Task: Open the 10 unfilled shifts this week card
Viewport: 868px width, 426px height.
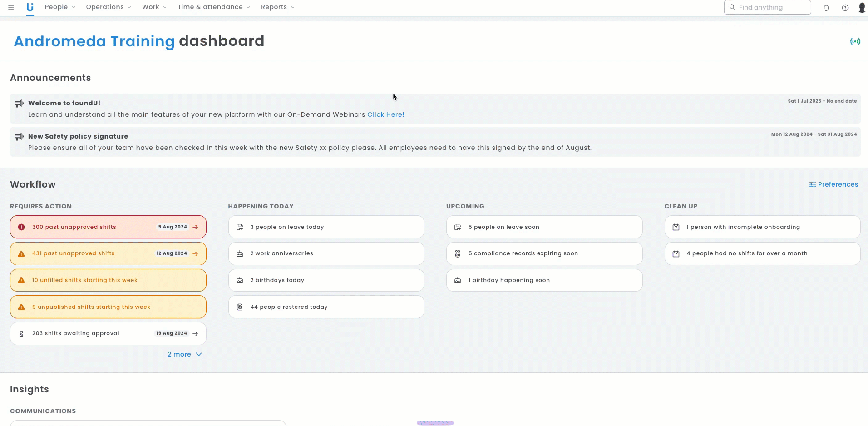Action: coord(108,280)
